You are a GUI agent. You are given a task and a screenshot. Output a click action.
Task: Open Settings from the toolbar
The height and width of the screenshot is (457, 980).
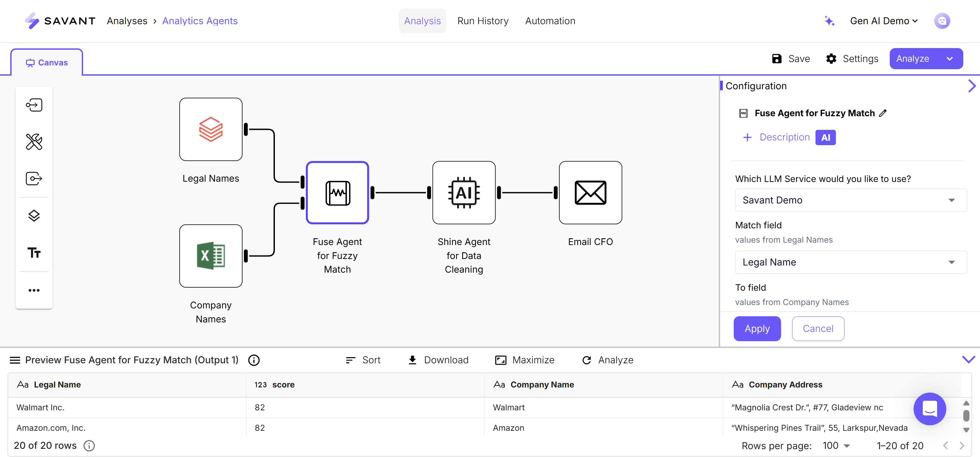852,59
